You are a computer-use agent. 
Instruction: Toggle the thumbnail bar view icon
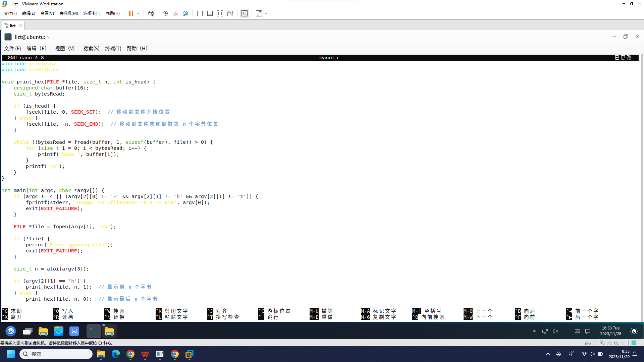click(x=210, y=13)
